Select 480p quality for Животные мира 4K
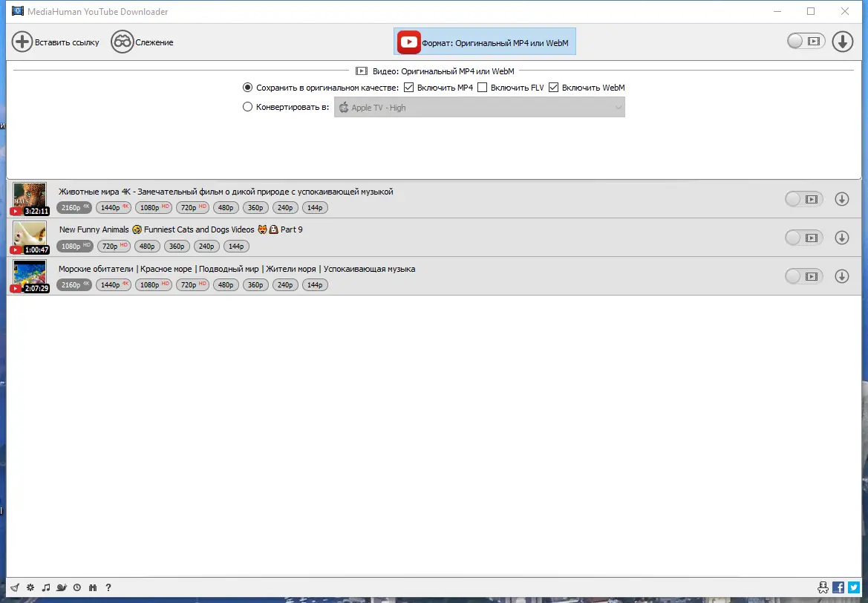The image size is (868, 603). [x=225, y=208]
